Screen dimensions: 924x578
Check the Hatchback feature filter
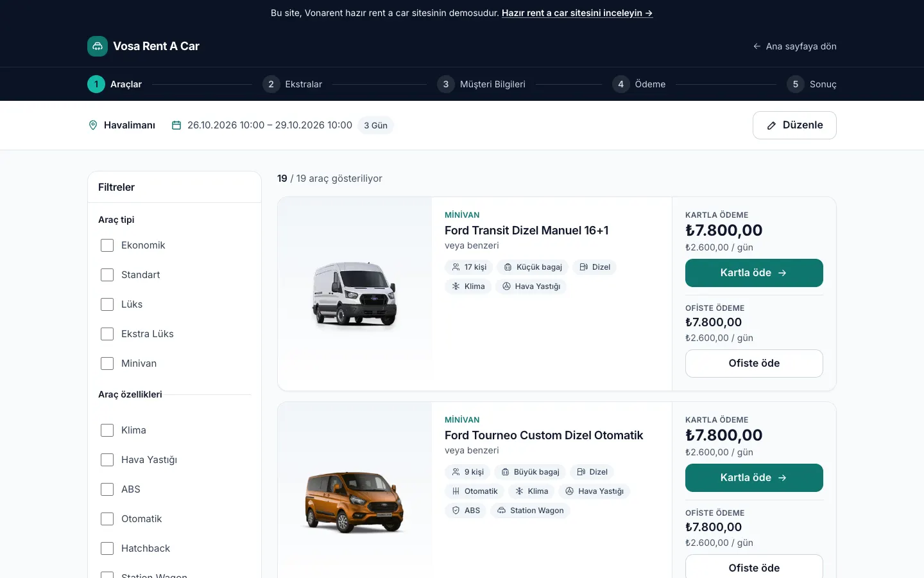pos(107,548)
